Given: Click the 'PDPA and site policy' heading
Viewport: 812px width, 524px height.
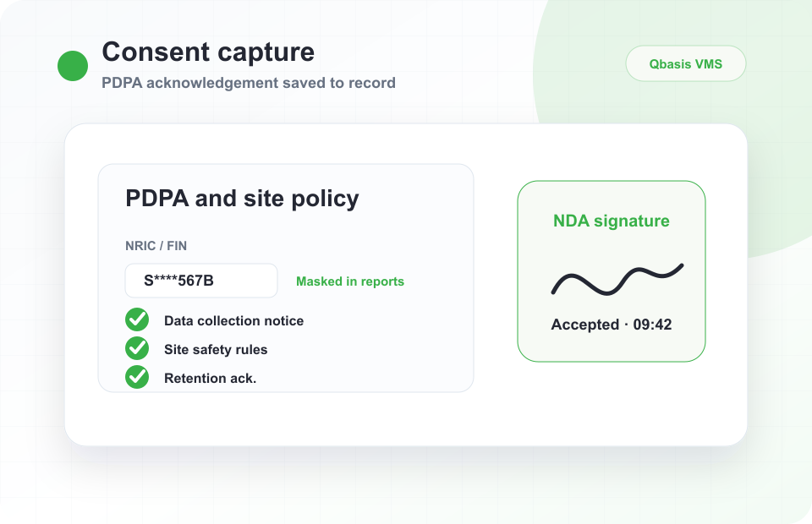Looking at the screenshot, I should tap(242, 199).
